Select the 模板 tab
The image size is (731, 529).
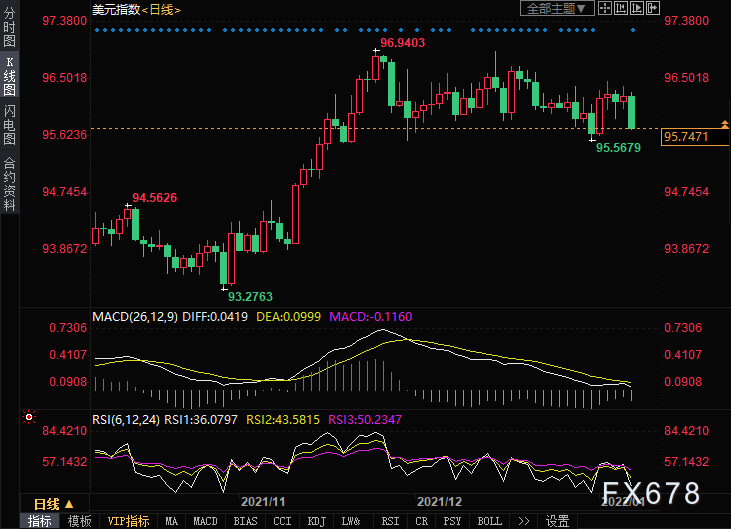79,521
